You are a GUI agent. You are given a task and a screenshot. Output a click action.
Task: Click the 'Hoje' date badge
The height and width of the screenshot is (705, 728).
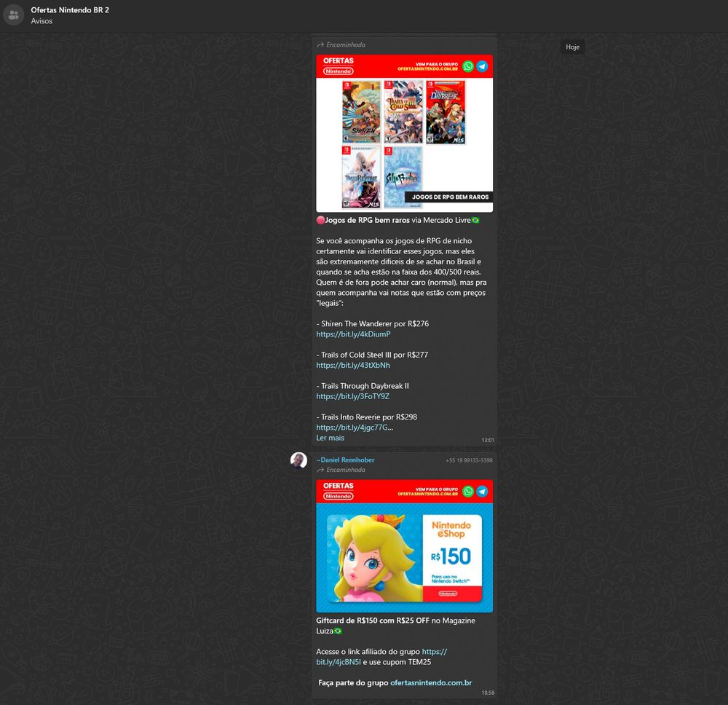[572, 47]
